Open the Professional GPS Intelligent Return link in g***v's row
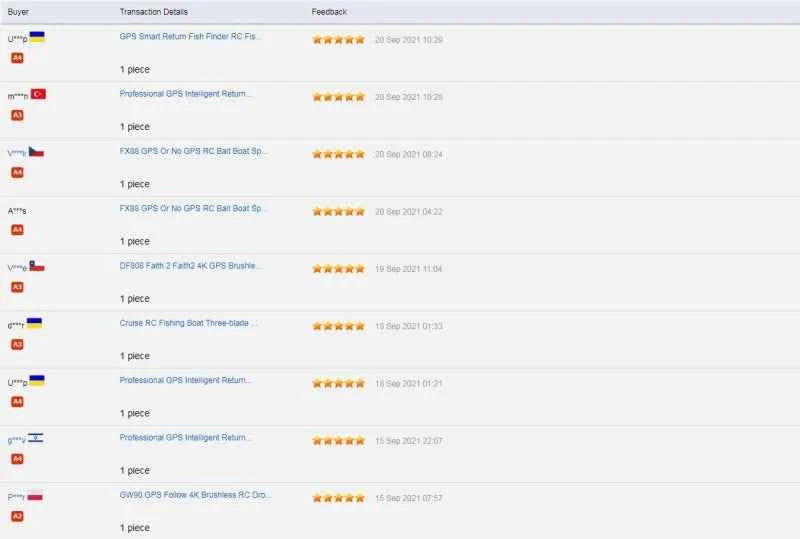Image resolution: width=800 pixels, height=539 pixels. (185, 437)
